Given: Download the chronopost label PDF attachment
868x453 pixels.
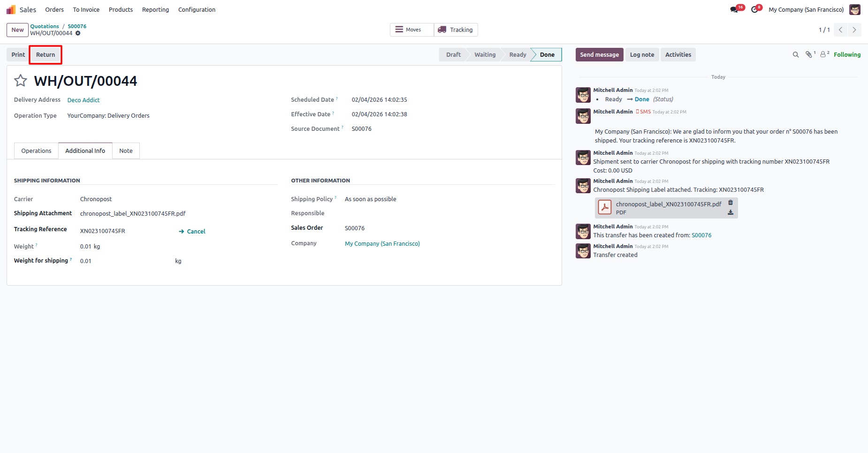Looking at the screenshot, I should click(x=731, y=212).
